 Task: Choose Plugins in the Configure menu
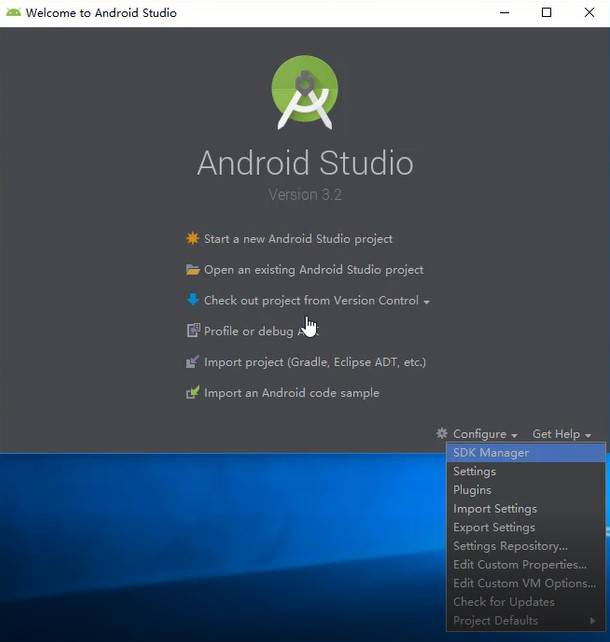526,490
